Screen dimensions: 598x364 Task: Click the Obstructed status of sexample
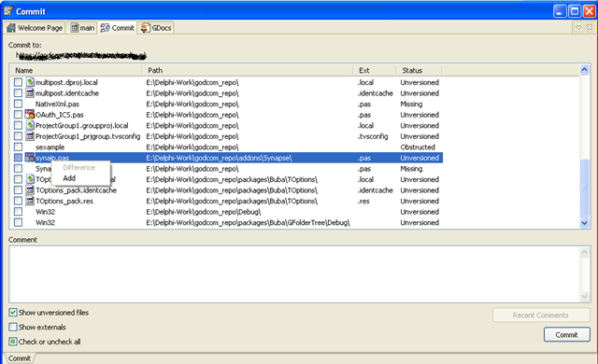[418, 147]
